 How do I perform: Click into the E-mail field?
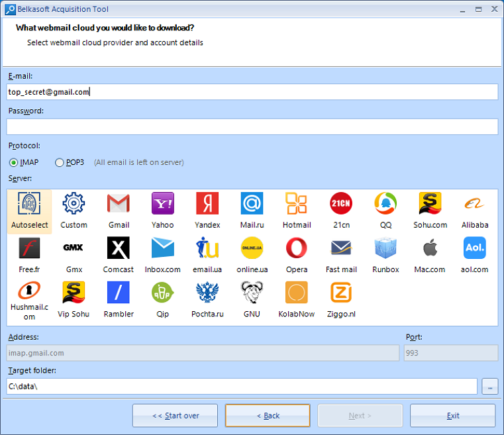pyautogui.click(x=252, y=92)
